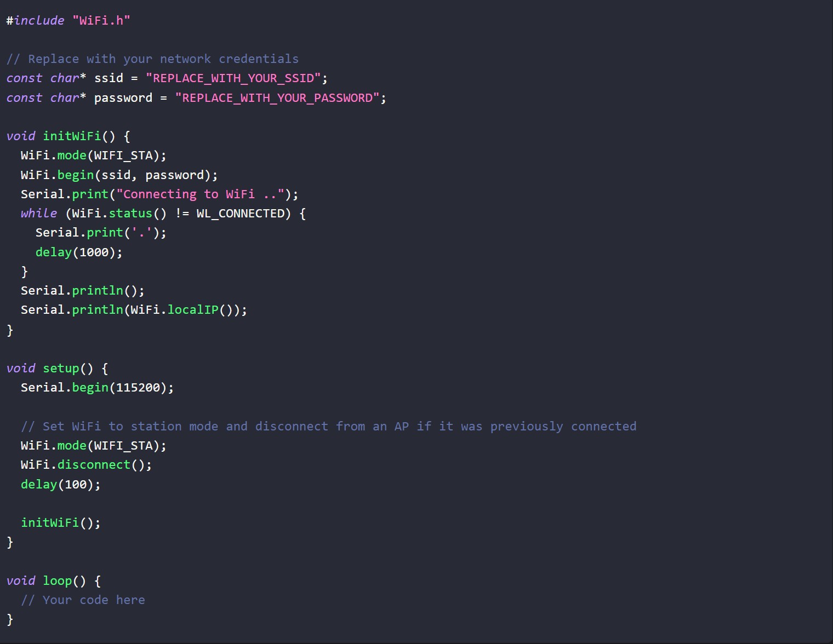Click the while keyword
The height and width of the screenshot is (644, 833).
point(38,214)
